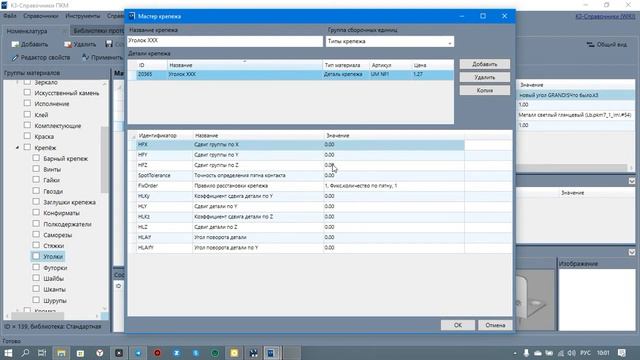Switch to Общий вид view icon
Screen dimensions: 640x360
[x=590, y=44]
